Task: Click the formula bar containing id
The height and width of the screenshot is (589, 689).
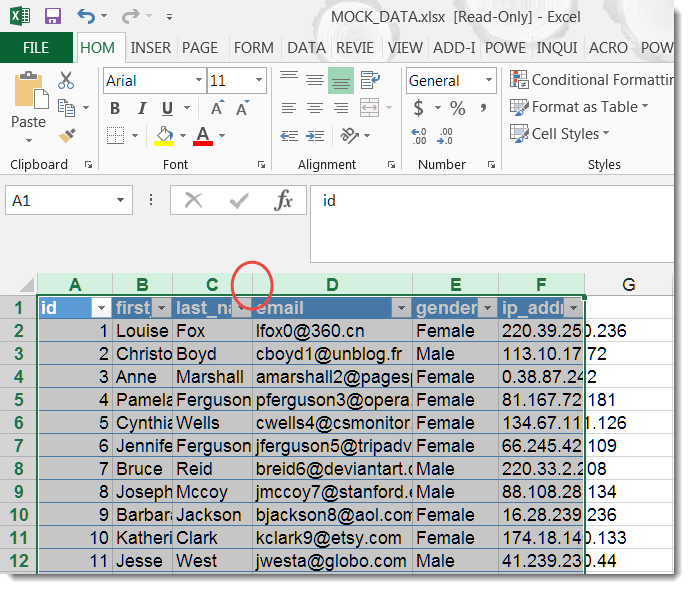Action: coord(492,224)
